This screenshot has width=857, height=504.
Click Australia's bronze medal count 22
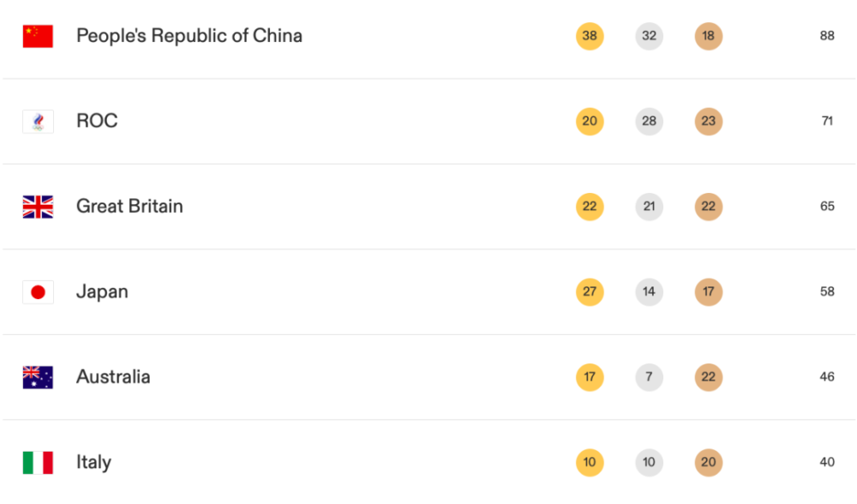pos(709,377)
